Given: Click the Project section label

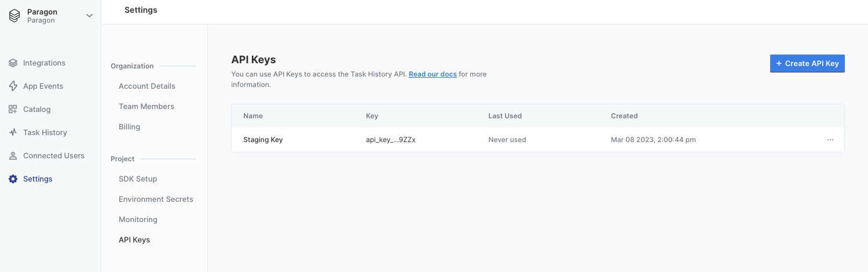Looking at the screenshot, I should pos(122,159).
